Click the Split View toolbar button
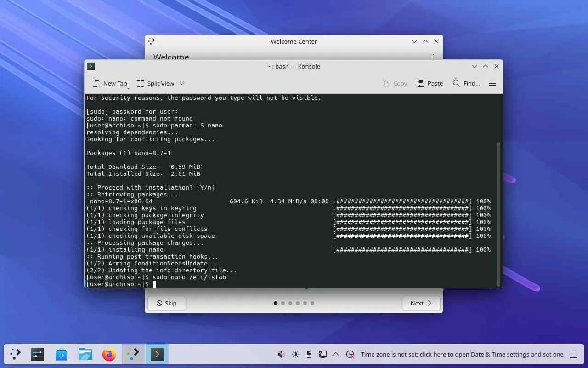 [x=155, y=83]
